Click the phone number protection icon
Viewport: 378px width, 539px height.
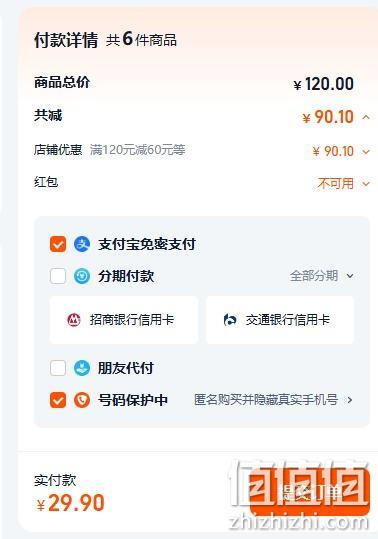[x=82, y=400]
